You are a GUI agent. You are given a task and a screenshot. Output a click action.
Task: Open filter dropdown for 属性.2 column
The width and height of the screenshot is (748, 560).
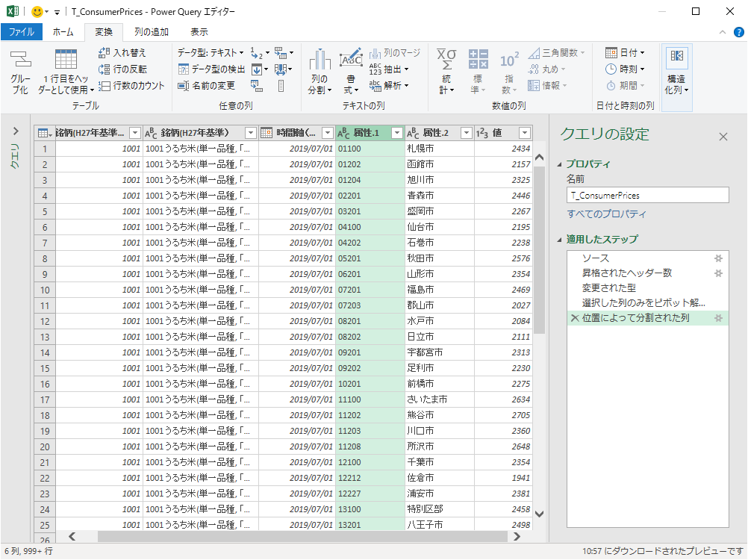(x=464, y=133)
